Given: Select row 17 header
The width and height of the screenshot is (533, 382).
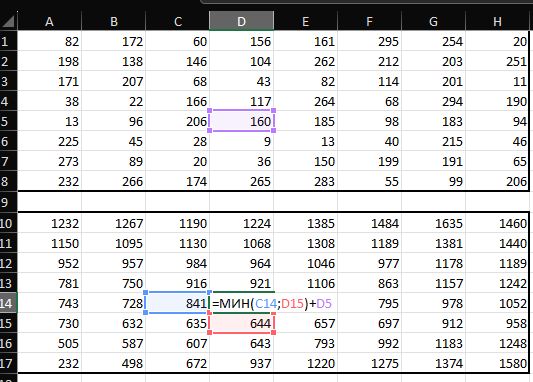Looking at the screenshot, I should pyautogui.click(x=8, y=363).
